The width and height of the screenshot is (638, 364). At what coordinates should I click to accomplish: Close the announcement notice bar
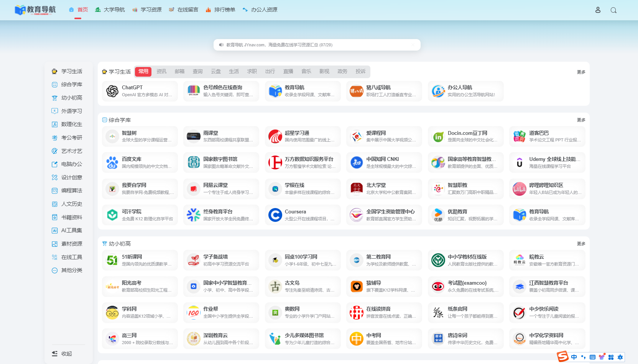[413, 45]
